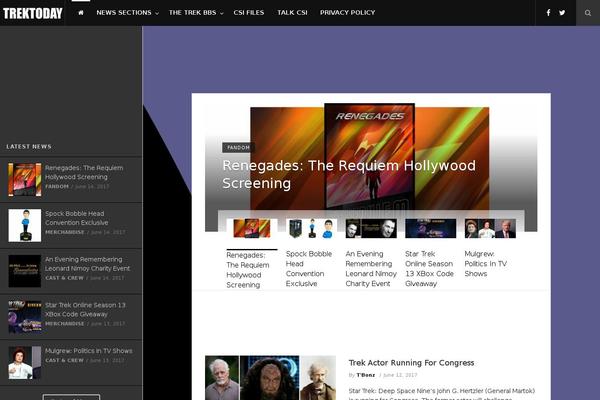Click the button below Mulgrew sidebar item
Viewport: 600px width, 400px height.
tap(71, 397)
